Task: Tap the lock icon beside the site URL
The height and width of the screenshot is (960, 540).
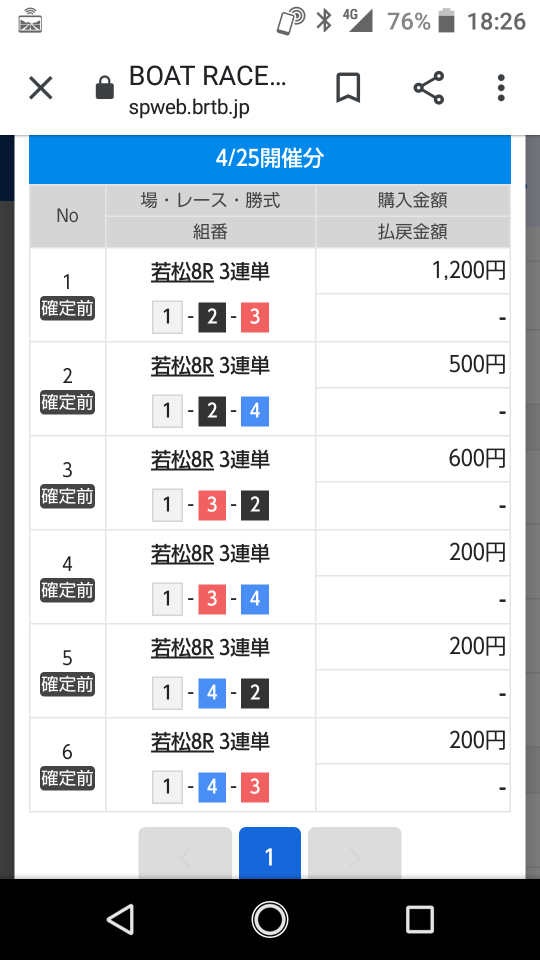Action: coord(105,88)
